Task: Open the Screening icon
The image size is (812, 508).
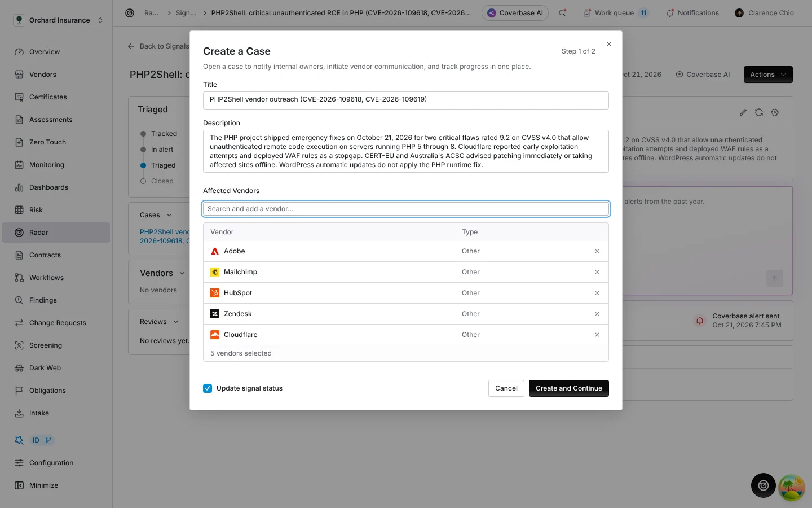Action: point(19,345)
